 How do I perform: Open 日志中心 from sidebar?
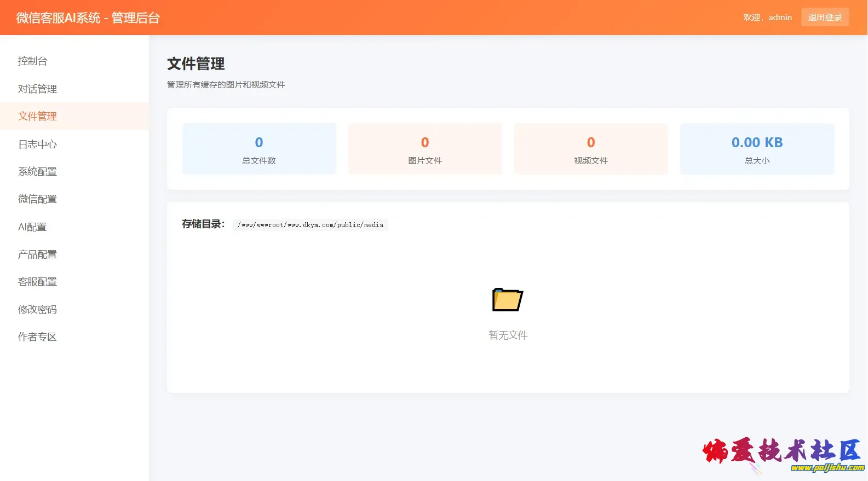tap(37, 144)
